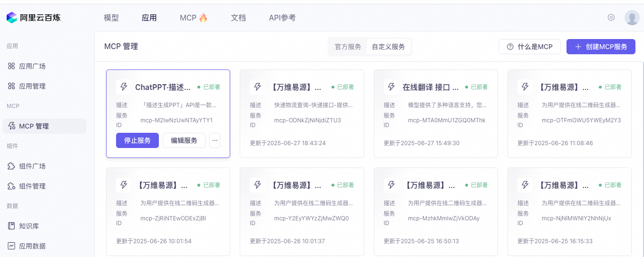Click the question mark icon in 什么是MCP
The image size is (644, 257).
510,47
